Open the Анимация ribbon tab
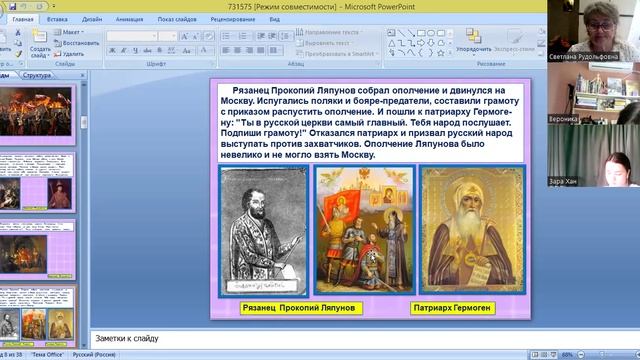Screen dimensions: 640x360 [129, 19]
